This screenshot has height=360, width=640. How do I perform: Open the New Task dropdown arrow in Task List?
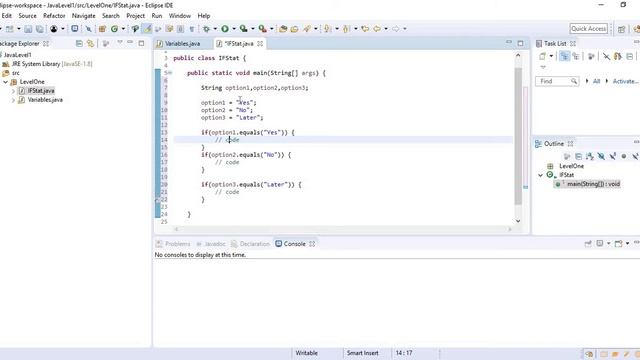pos(551,56)
